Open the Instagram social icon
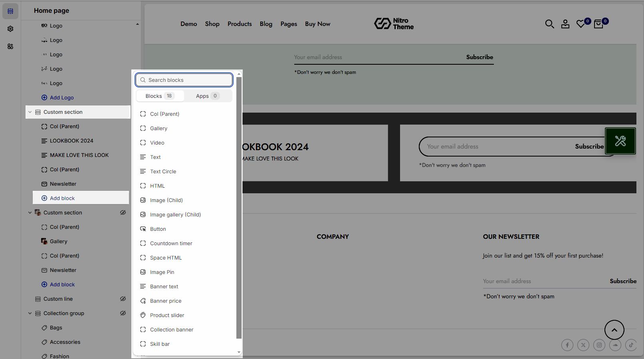Screen dimensions: 644x359 pos(599,345)
